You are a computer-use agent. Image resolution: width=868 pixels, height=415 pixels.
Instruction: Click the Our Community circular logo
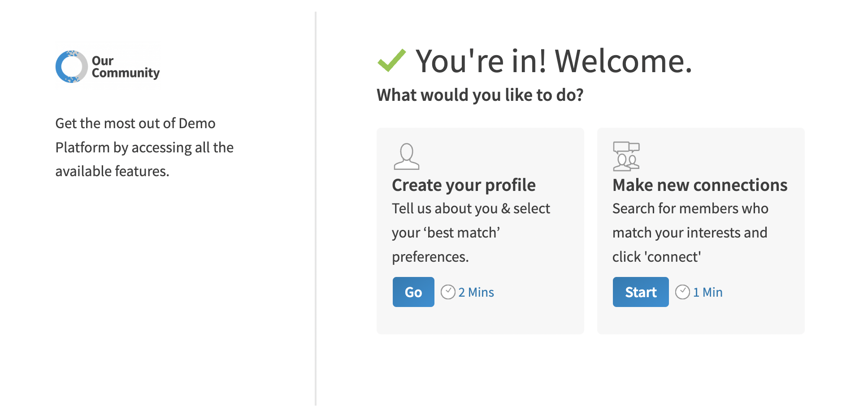tap(71, 67)
